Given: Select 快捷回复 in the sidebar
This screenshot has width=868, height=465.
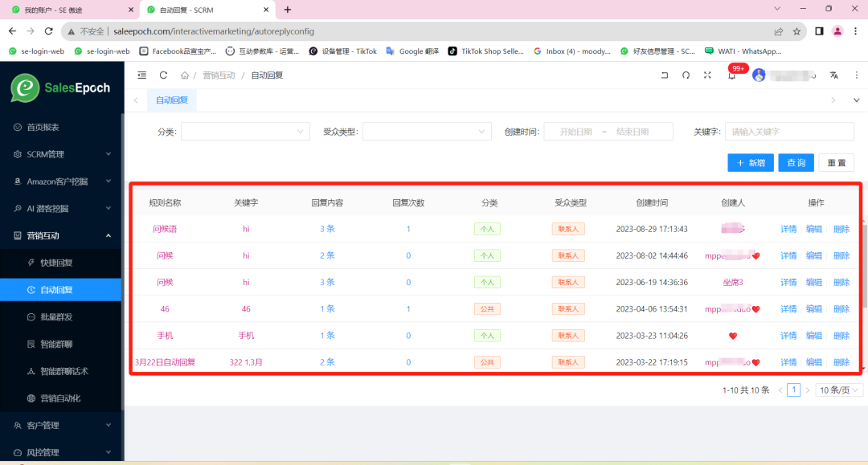Looking at the screenshot, I should click(56, 263).
